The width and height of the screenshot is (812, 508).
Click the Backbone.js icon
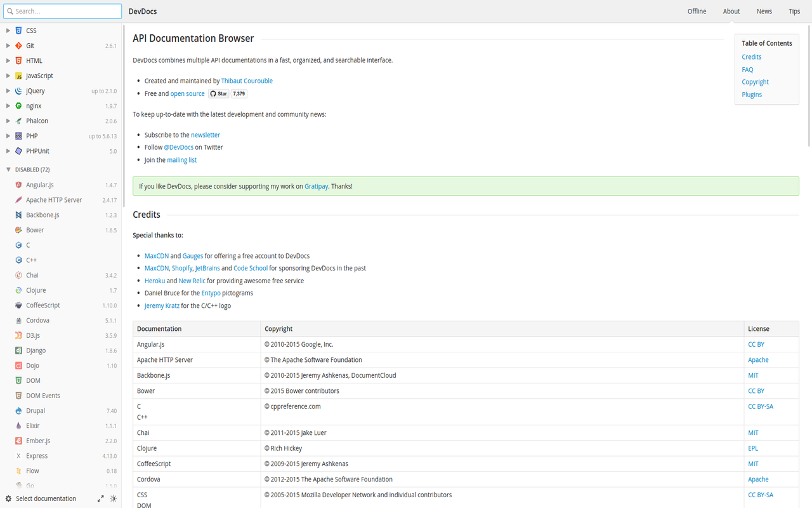[x=18, y=215]
